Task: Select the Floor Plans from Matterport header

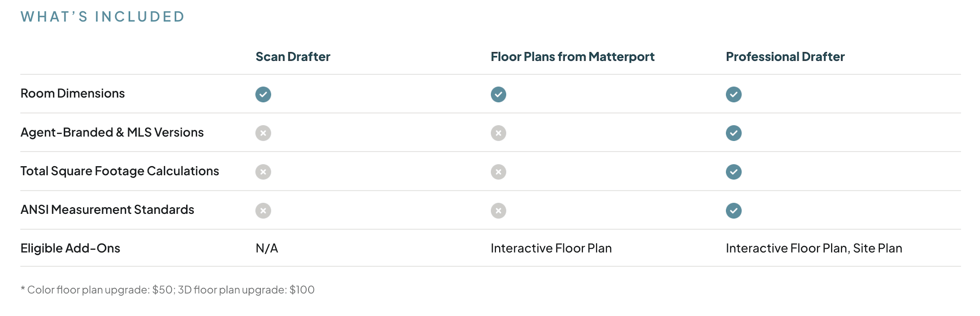Action: pyautogui.click(x=572, y=57)
